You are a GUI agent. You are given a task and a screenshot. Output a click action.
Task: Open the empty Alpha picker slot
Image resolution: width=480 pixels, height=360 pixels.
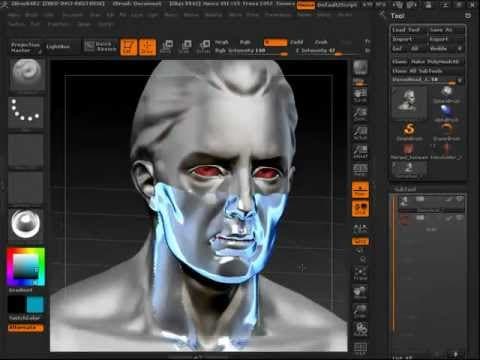(x=26, y=151)
